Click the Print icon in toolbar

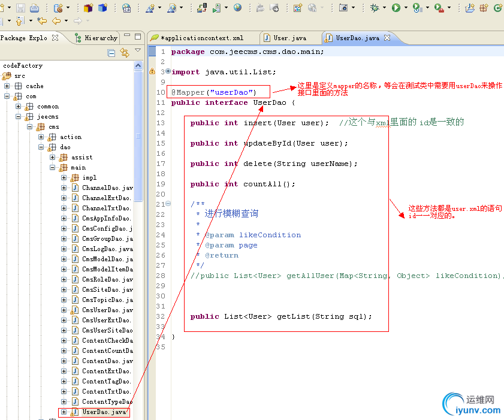click(35, 8)
